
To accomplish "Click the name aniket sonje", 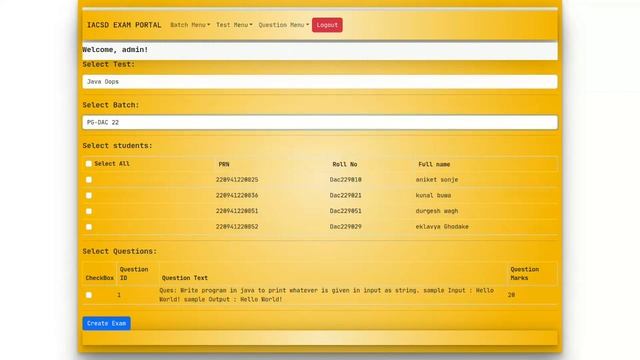I will (x=437, y=180).
